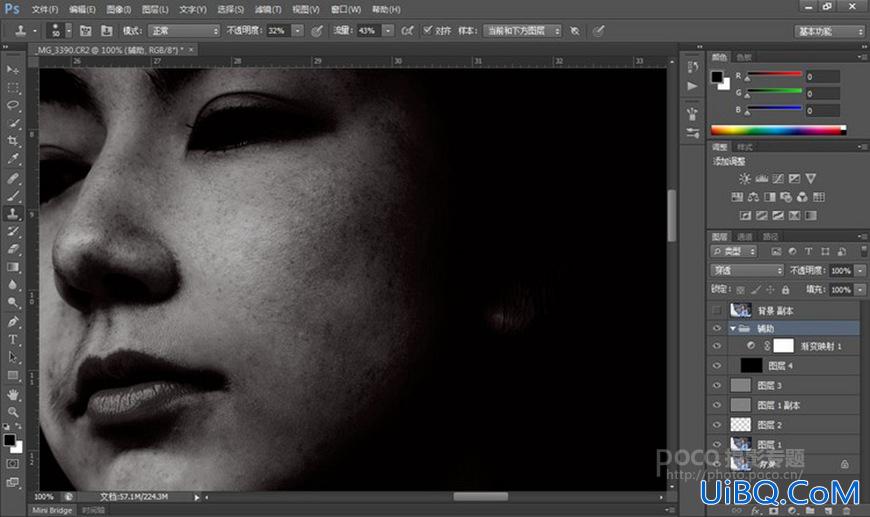Open the 流量 flow slider arrow
The width and height of the screenshot is (870, 517).
(x=388, y=31)
